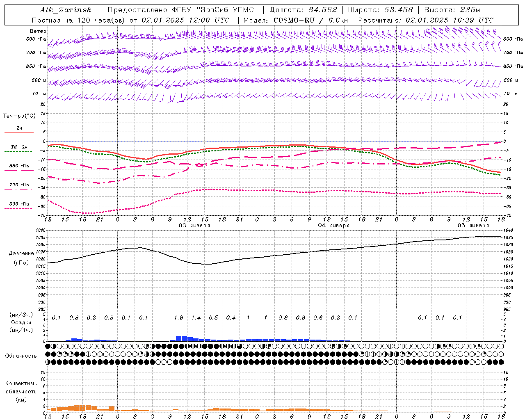Select the (мм/3ч.) precipitation unit label
The width and height of the screenshot is (525, 420).
[x=21, y=315]
